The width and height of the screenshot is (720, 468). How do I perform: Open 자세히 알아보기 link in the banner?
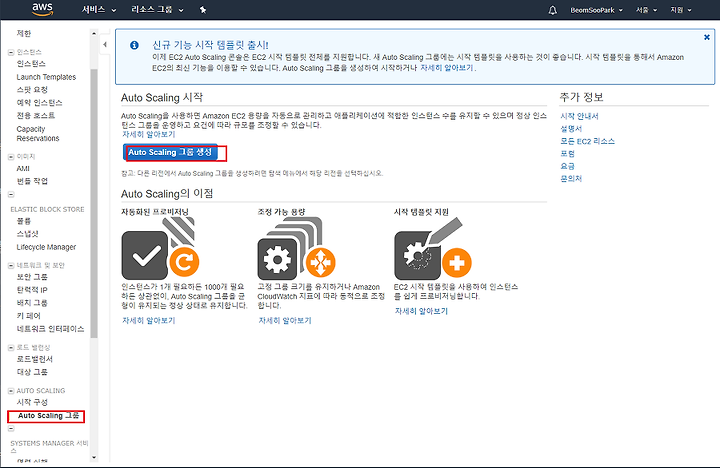pyautogui.click(x=446, y=68)
